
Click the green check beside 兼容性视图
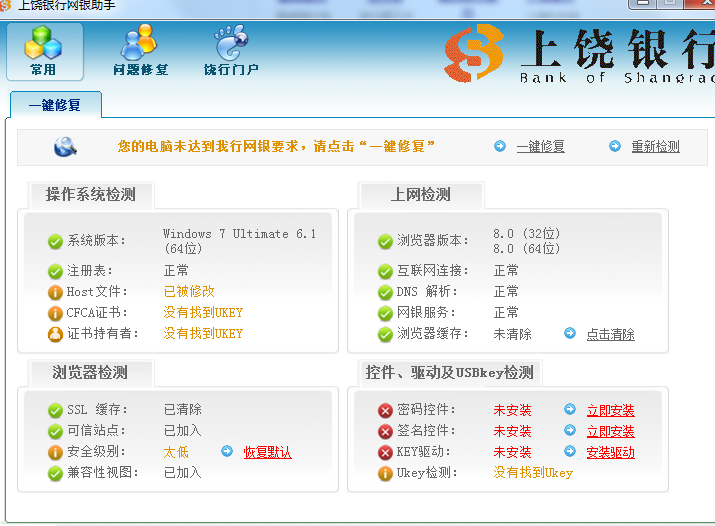point(55,473)
